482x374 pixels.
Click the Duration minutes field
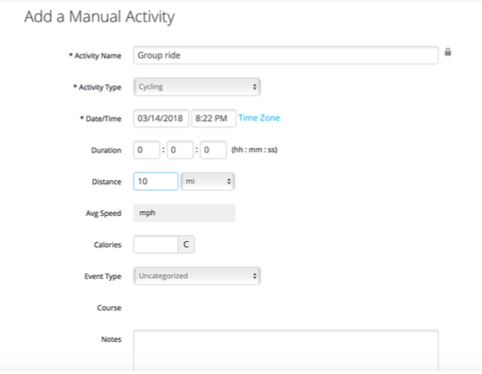pos(180,150)
